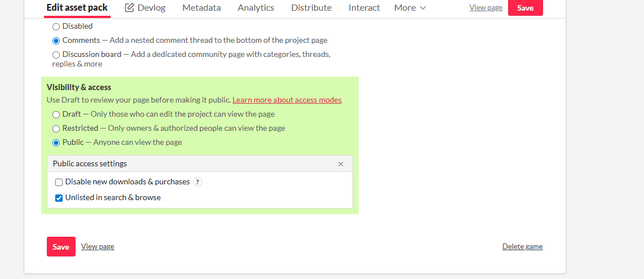The width and height of the screenshot is (644, 279).
Task: Open the Metadata tab
Action: [201, 8]
